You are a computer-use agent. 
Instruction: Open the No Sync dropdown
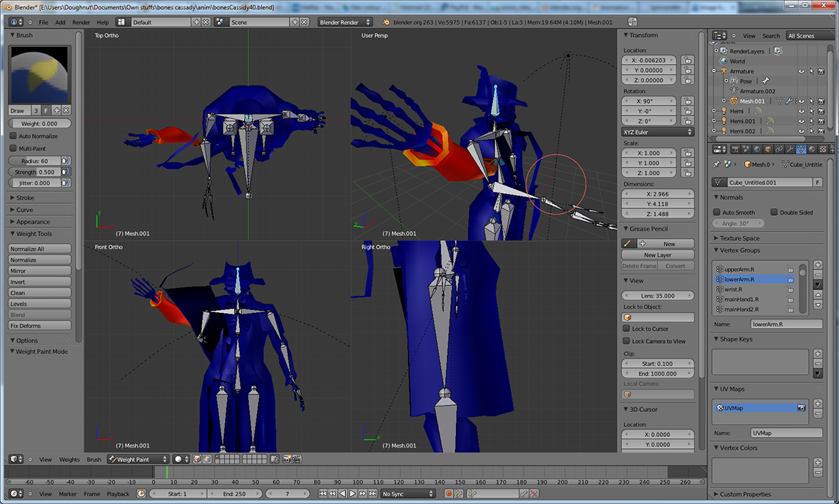(x=408, y=494)
